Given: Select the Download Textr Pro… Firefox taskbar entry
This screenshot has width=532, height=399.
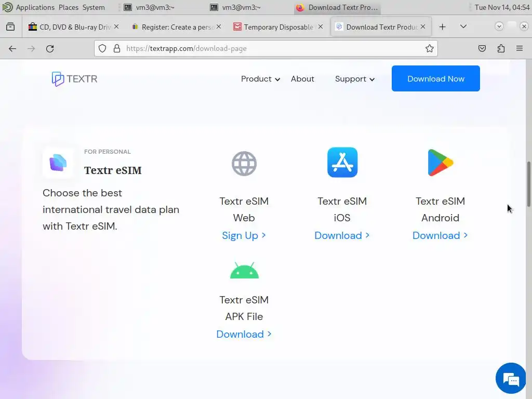Looking at the screenshot, I should pyautogui.click(x=337, y=7).
